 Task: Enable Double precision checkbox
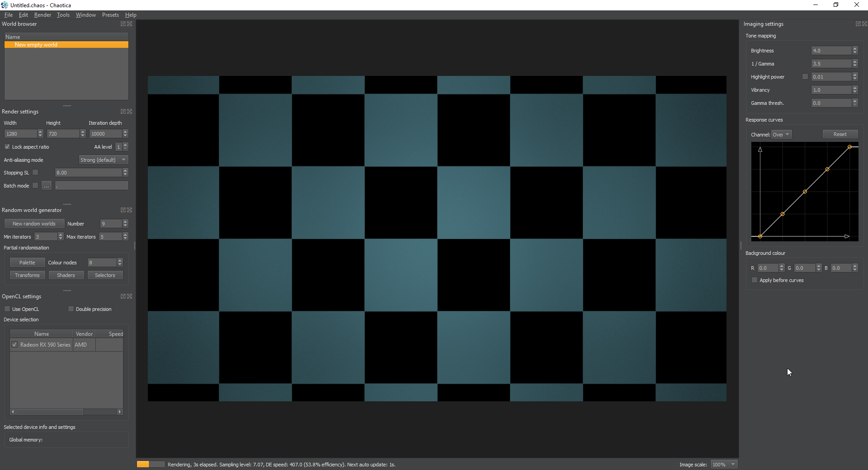(71, 309)
